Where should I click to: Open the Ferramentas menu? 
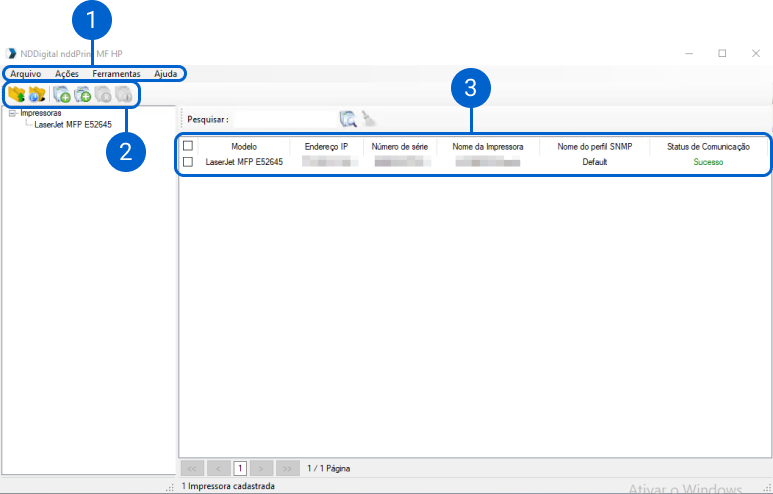[x=116, y=75]
